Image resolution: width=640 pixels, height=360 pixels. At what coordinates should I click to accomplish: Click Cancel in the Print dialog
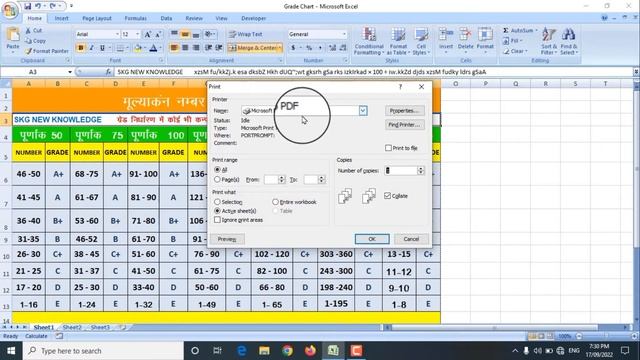411,239
